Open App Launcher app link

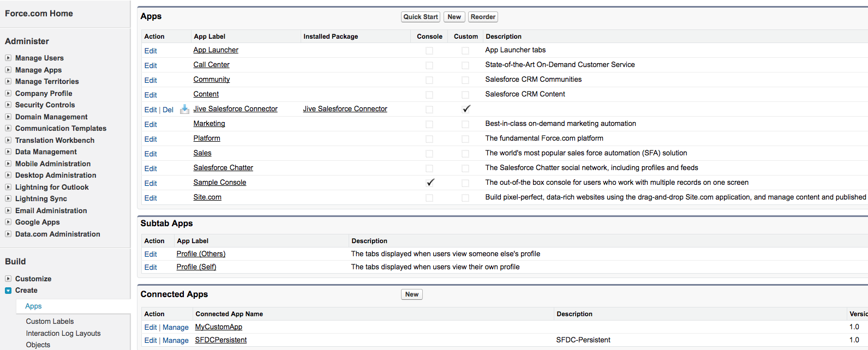click(216, 50)
